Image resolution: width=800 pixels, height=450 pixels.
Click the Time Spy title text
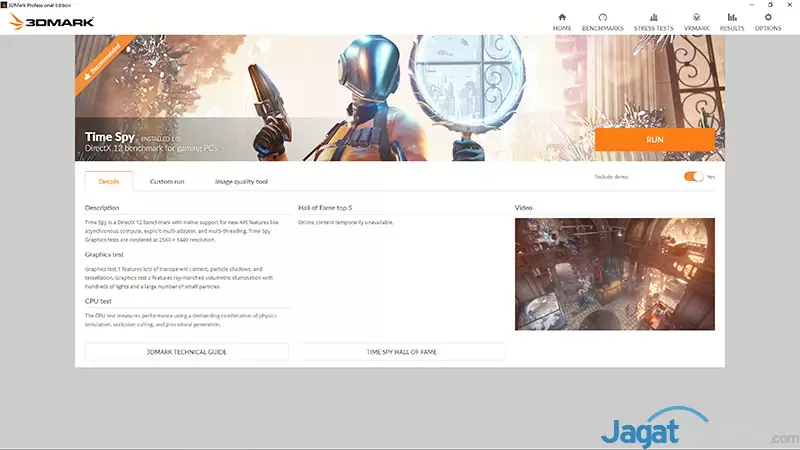(x=110, y=137)
